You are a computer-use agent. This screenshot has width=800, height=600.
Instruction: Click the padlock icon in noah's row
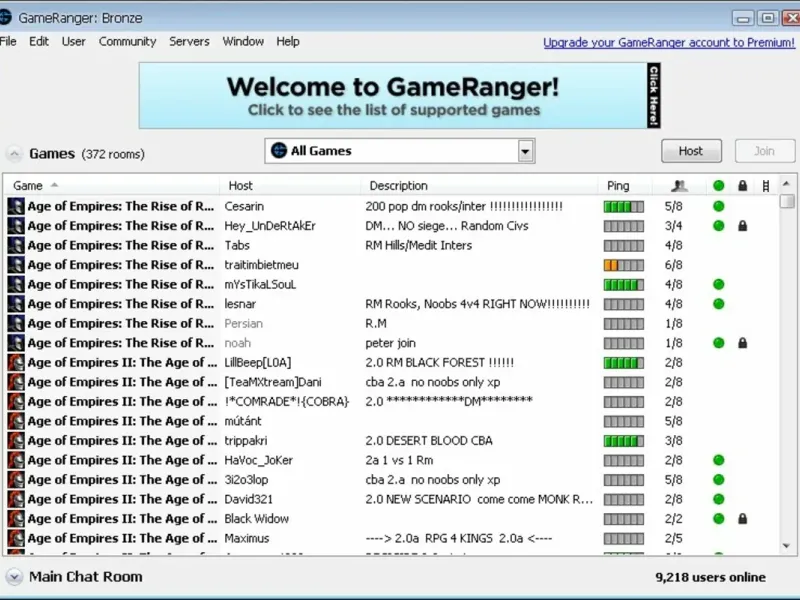742,343
